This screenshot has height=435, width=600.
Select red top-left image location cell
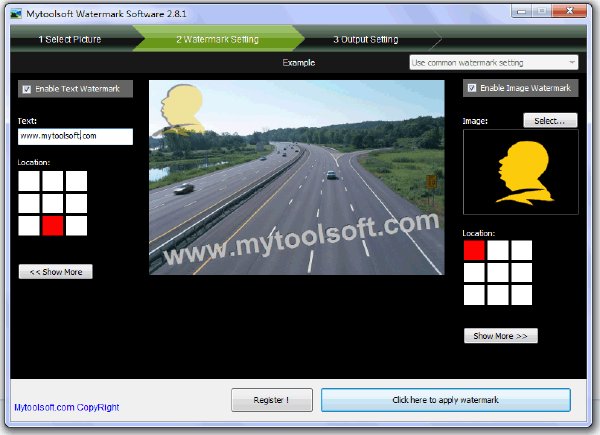[474, 250]
